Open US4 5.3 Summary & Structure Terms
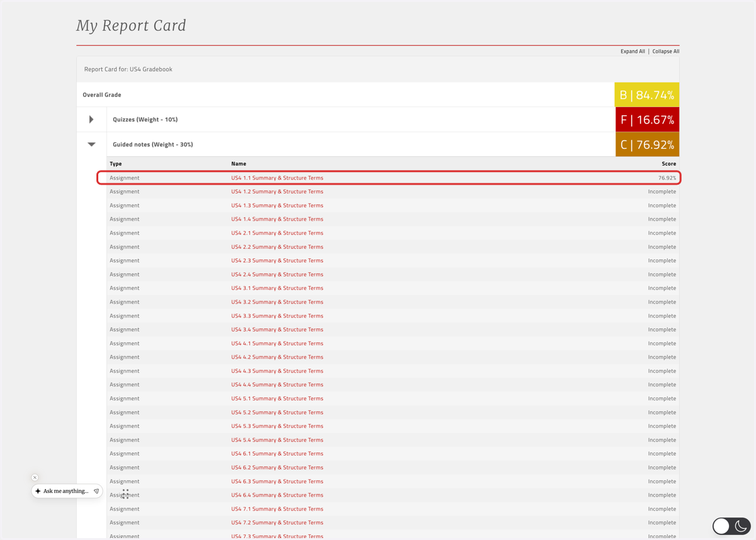The height and width of the screenshot is (540, 756). [x=277, y=426]
